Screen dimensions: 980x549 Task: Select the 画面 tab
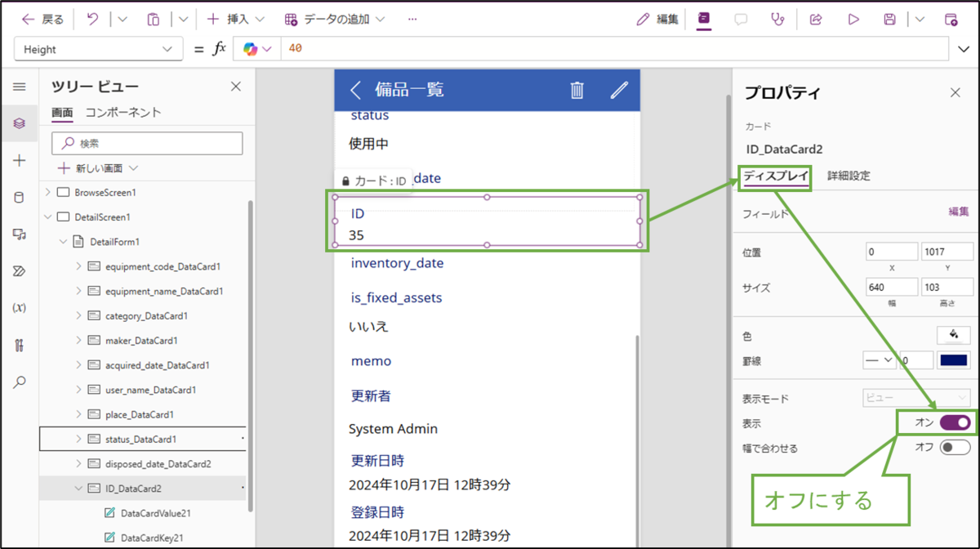(62, 113)
